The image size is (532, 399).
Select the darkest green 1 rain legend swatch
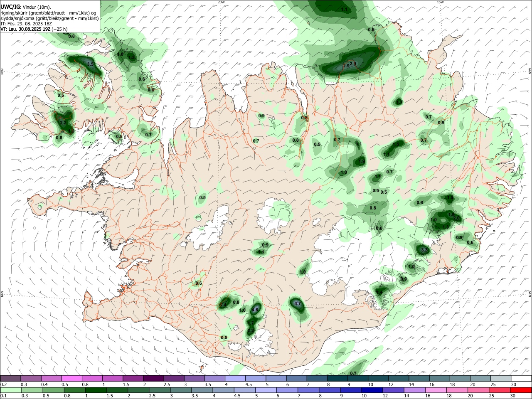pyautogui.click(x=96, y=390)
